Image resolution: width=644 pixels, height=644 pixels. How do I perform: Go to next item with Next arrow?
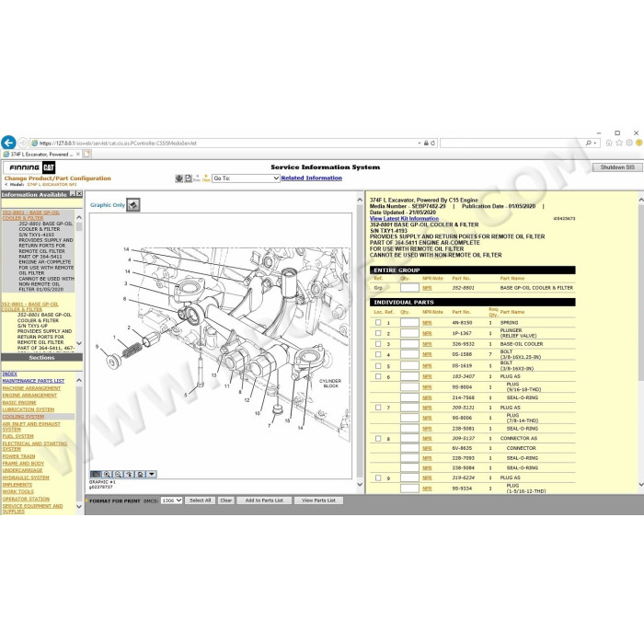click(x=206, y=178)
